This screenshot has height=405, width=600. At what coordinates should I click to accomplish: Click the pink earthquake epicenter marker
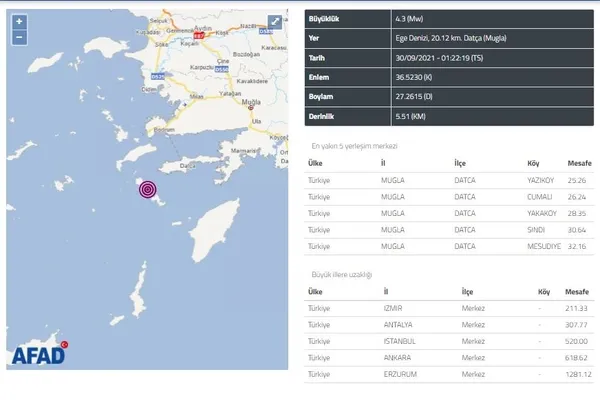pos(148,188)
